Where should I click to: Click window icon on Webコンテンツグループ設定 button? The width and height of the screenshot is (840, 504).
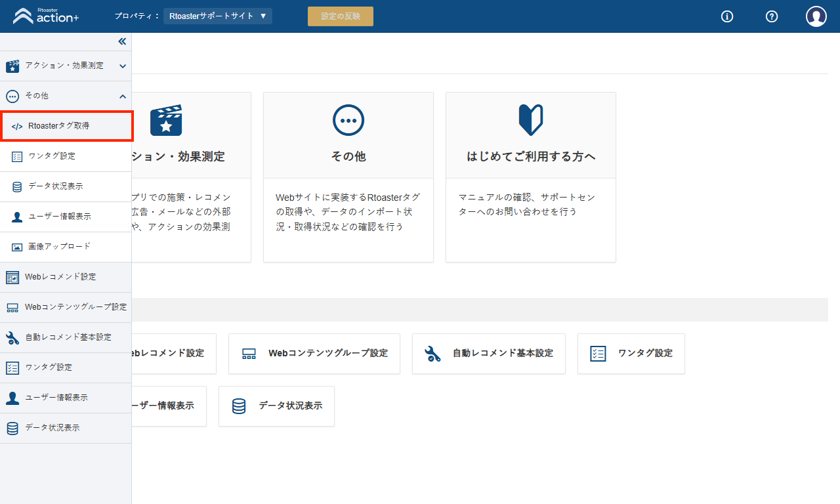tap(249, 354)
